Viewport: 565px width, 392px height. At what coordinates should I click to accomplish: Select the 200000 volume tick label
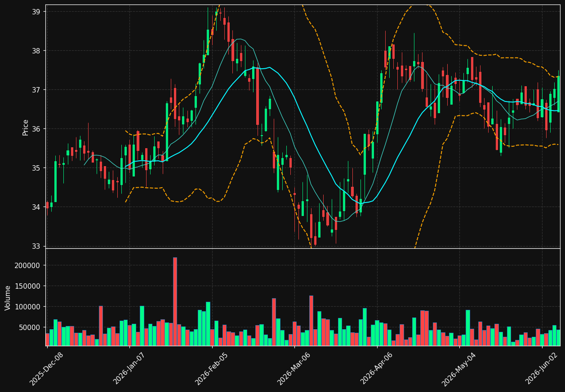coord(28,265)
